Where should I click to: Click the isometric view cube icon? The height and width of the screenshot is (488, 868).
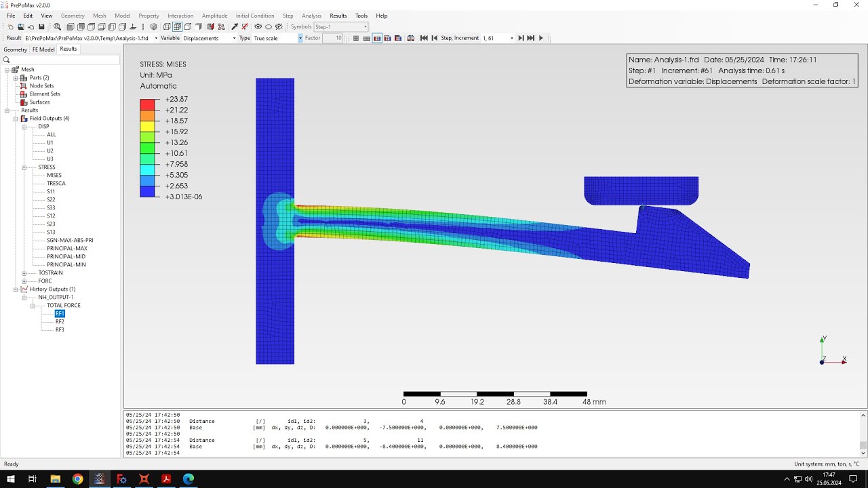(x=153, y=26)
